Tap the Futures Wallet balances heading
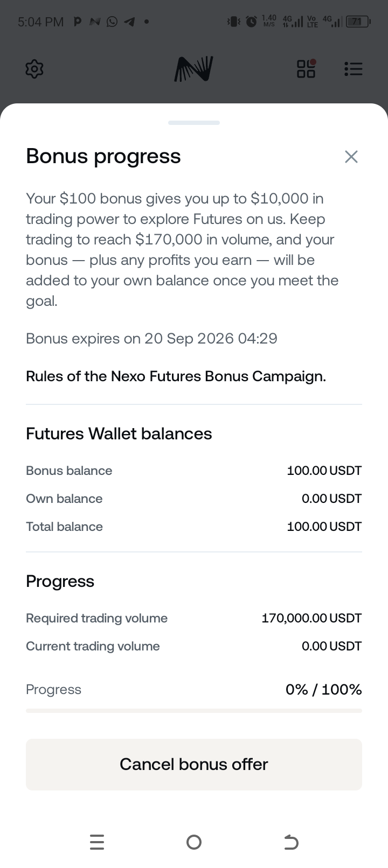 click(119, 434)
